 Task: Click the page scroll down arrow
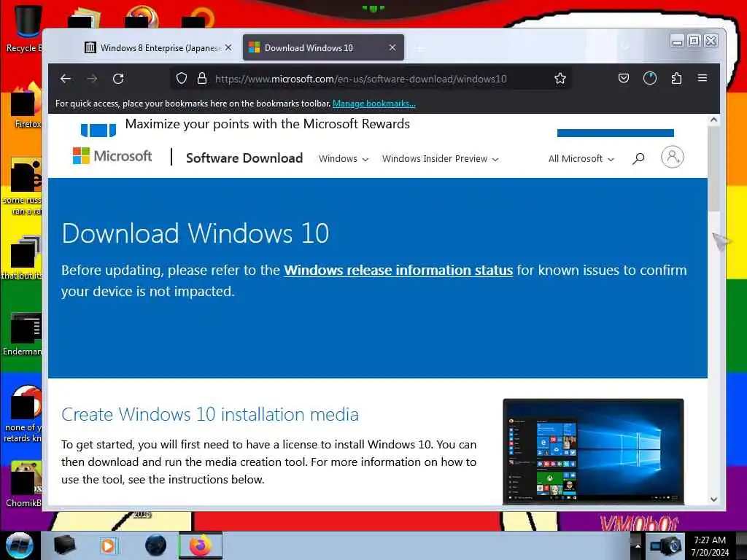point(713,499)
